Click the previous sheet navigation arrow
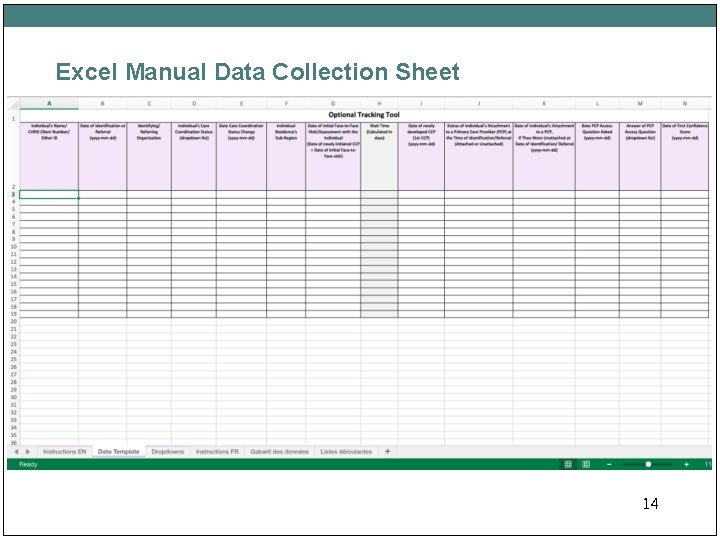 (17, 452)
